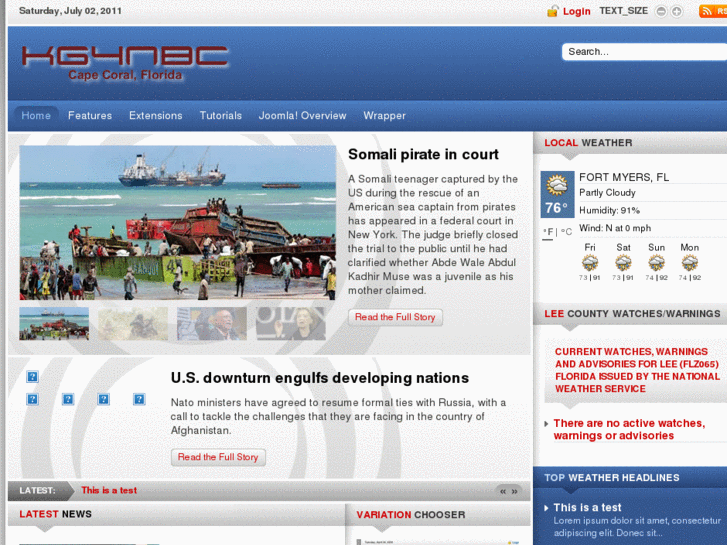Open the orange RSS feed icon
Image resolution: width=727 pixels, height=545 pixels.
(712, 11)
